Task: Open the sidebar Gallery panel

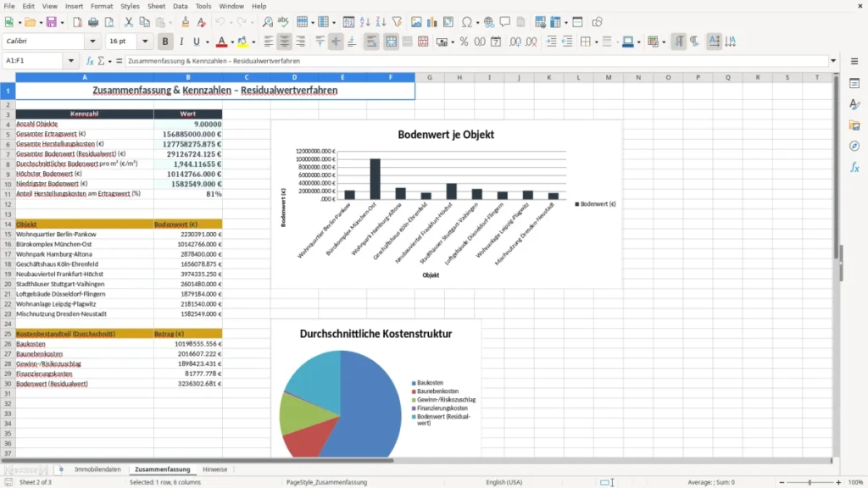Action: (854, 125)
